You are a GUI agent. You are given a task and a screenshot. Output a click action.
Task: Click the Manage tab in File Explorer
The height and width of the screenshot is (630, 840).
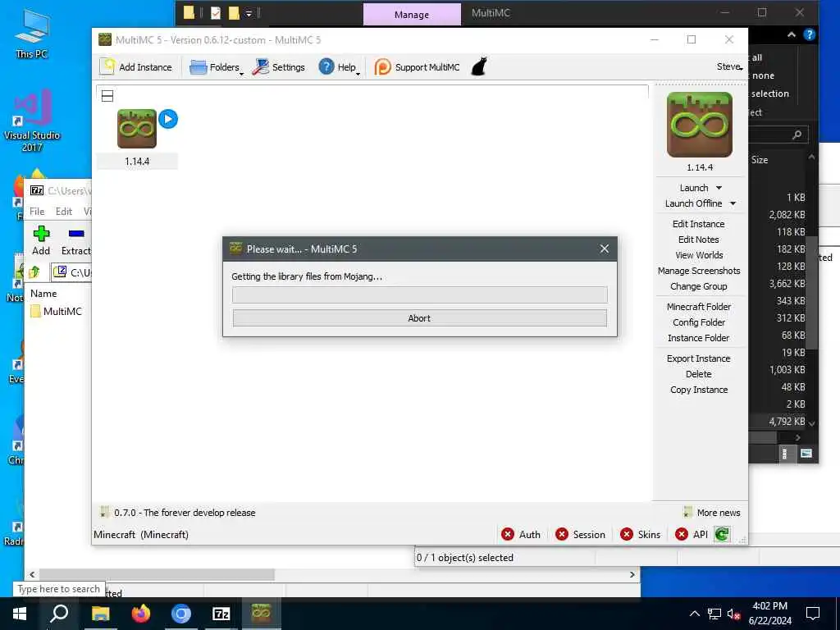412,15
